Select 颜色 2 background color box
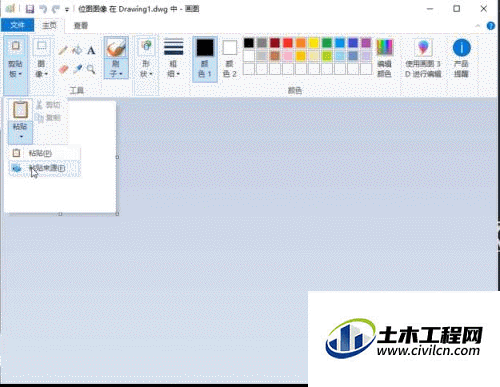The height and width of the screenshot is (387, 500). [x=229, y=59]
